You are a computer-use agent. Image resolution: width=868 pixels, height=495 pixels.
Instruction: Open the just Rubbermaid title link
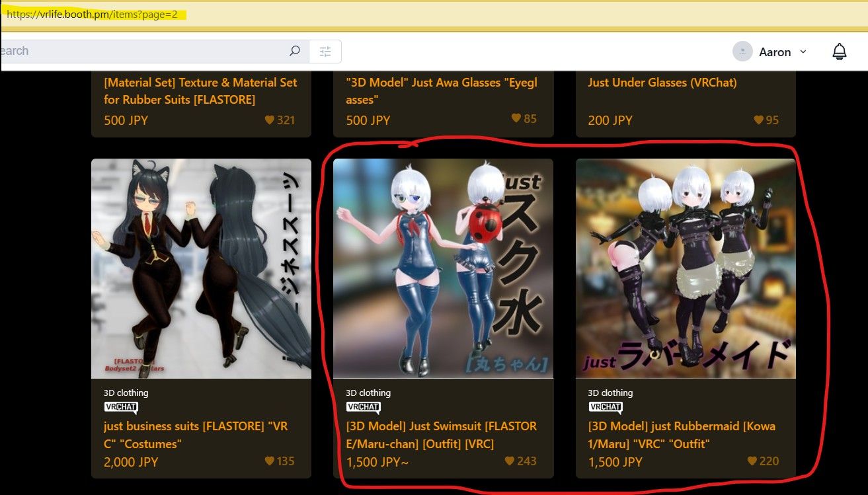click(682, 435)
